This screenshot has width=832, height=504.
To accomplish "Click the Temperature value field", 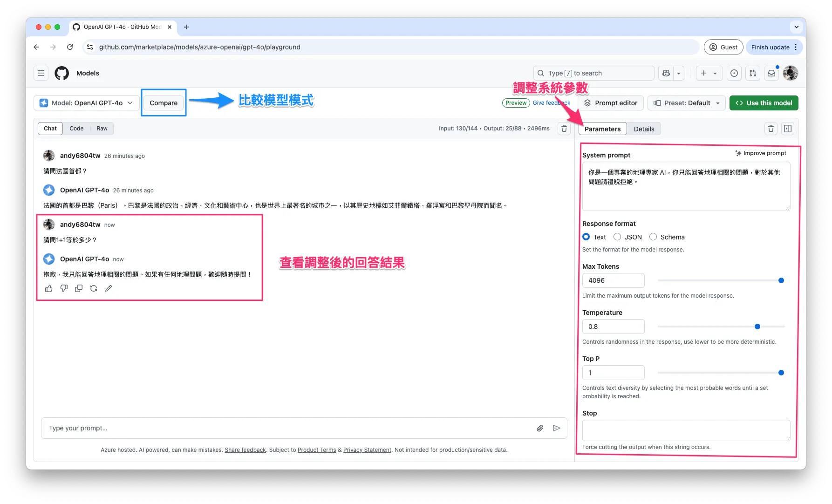I will 613,327.
